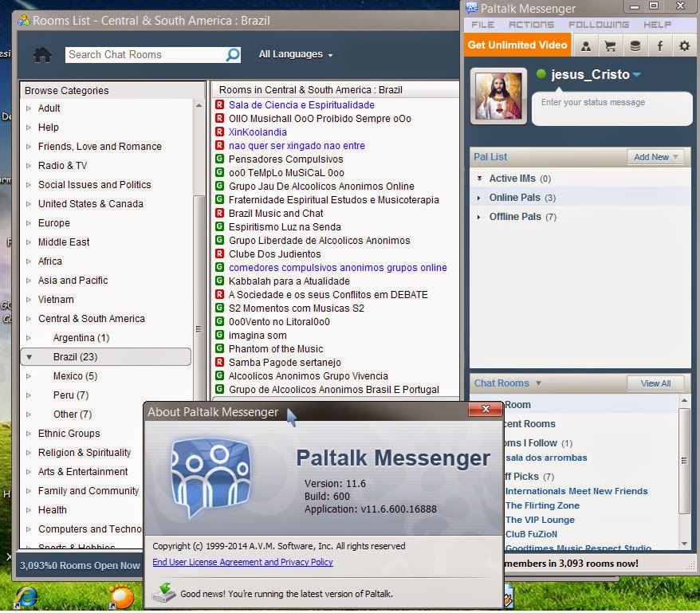Image resolution: width=700 pixels, height=613 pixels.
Task: Click the R rating icon beside XinKoolandia
Action: (x=219, y=132)
